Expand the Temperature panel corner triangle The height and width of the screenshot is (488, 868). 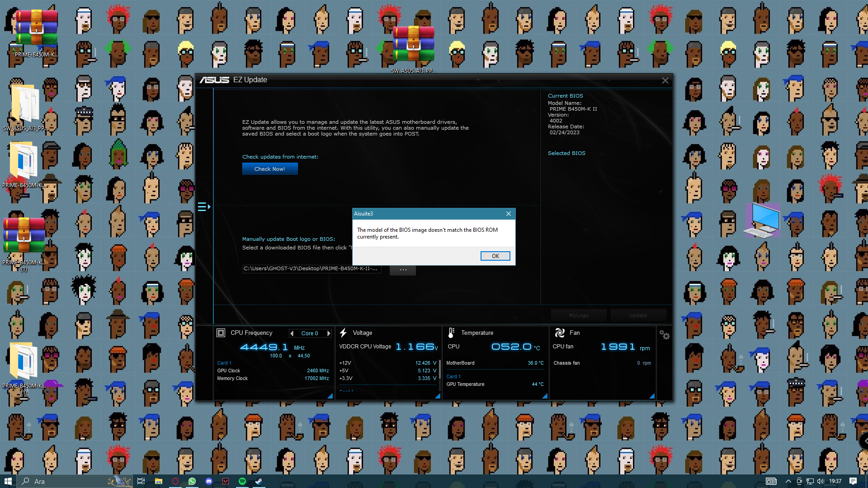(x=544, y=396)
